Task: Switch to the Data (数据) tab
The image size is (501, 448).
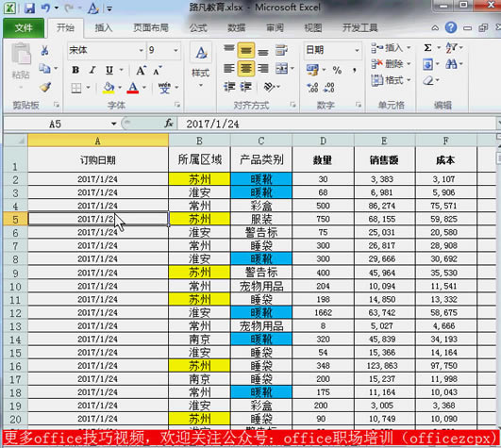Action: tap(237, 28)
